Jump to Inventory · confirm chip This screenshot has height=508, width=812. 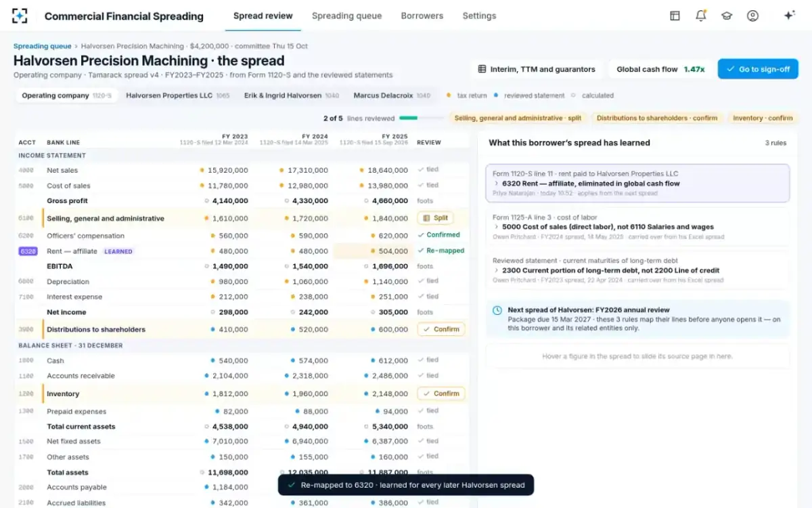pos(763,118)
